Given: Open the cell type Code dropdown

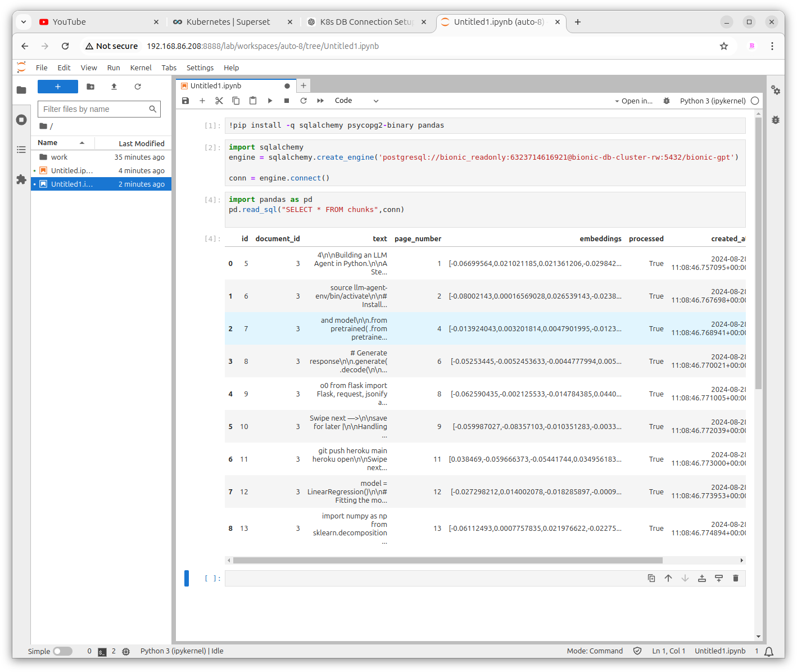Looking at the screenshot, I should pyautogui.click(x=356, y=101).
